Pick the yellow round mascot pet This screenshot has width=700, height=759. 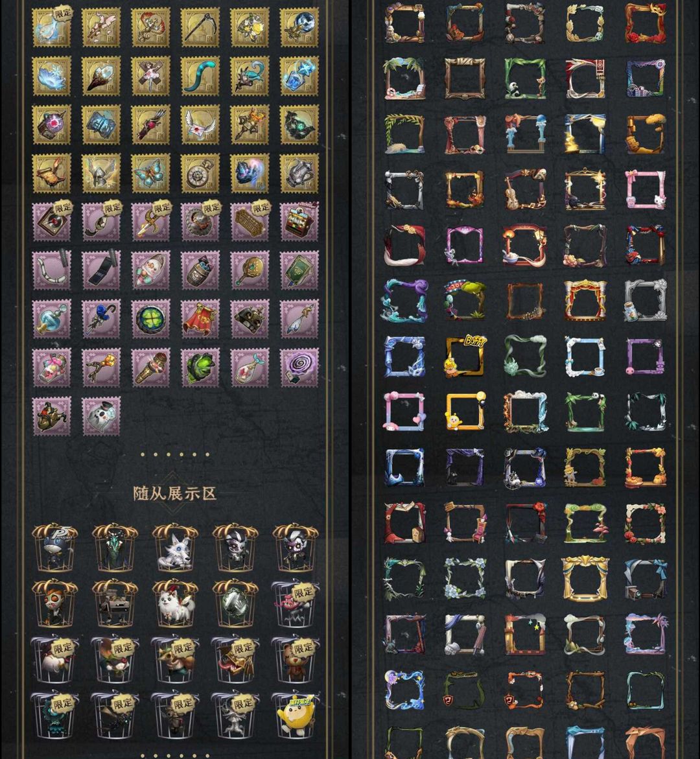[295, 714]
